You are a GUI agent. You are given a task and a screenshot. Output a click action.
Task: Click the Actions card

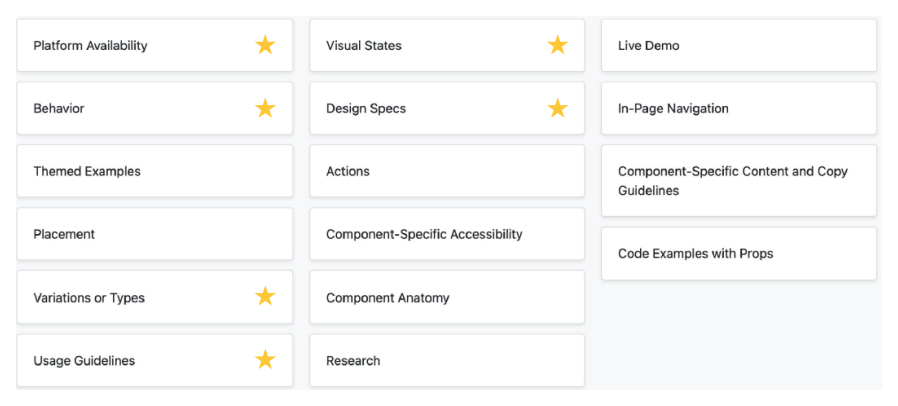coord(348,172)
